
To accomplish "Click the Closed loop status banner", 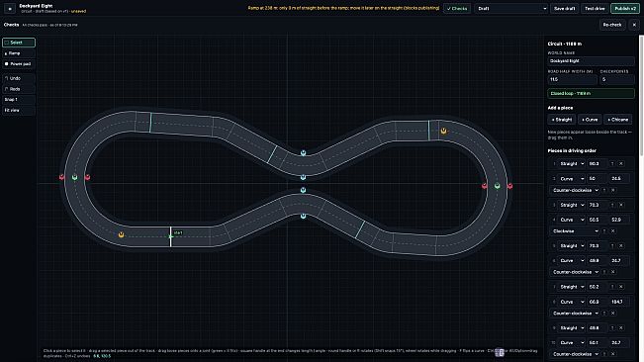I will click(x=591, y=93).
